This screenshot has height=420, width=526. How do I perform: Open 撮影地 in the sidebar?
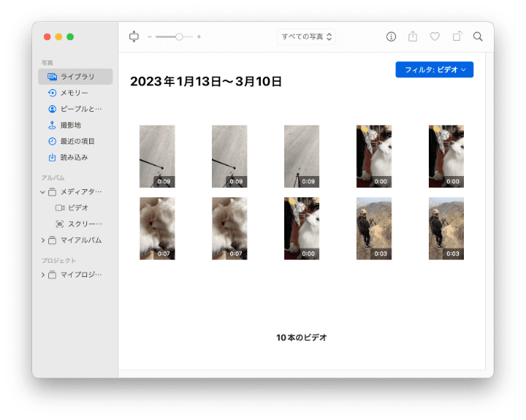point(75,125)
